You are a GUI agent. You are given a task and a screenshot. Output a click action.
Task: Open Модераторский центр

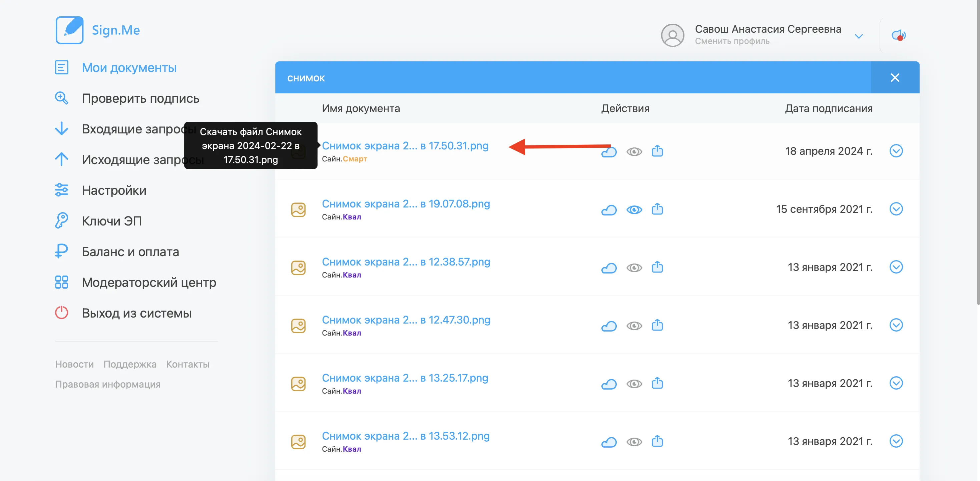pos(149,282)
